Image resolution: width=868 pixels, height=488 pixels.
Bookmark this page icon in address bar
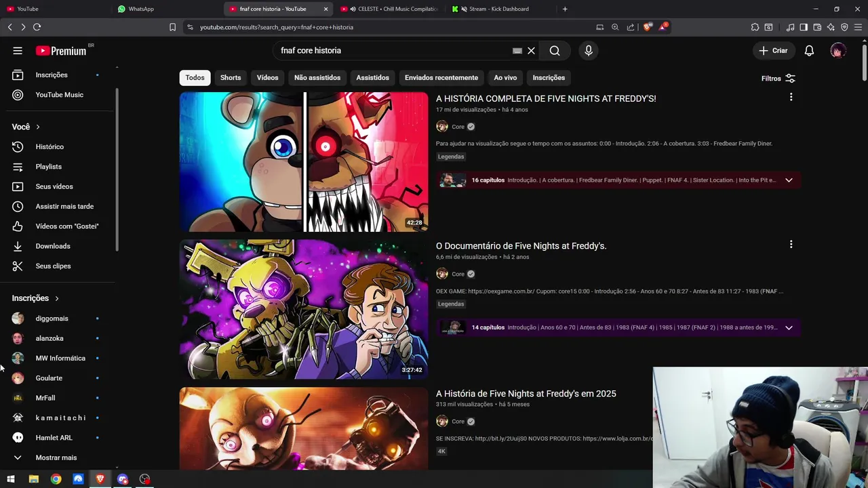coord(172,27)
